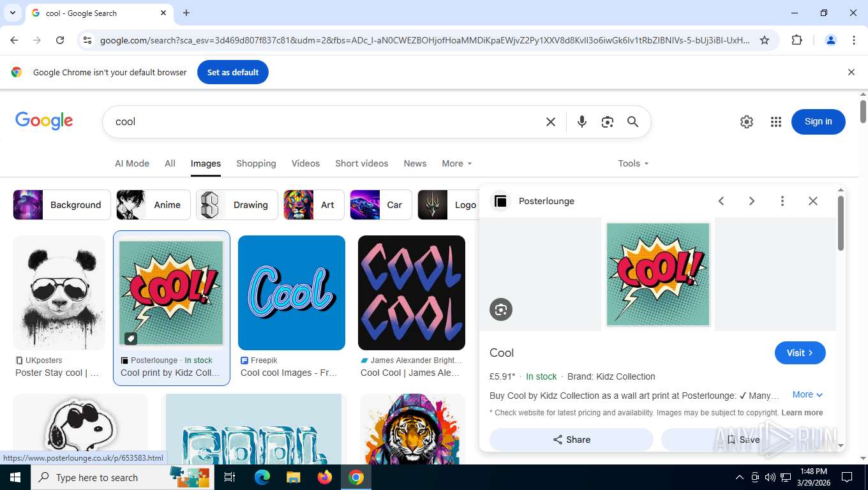Image resolution: width=868 pixels, height=490 pixels.
Task: Expand the More search types dropdown
Action: (457, 163)
